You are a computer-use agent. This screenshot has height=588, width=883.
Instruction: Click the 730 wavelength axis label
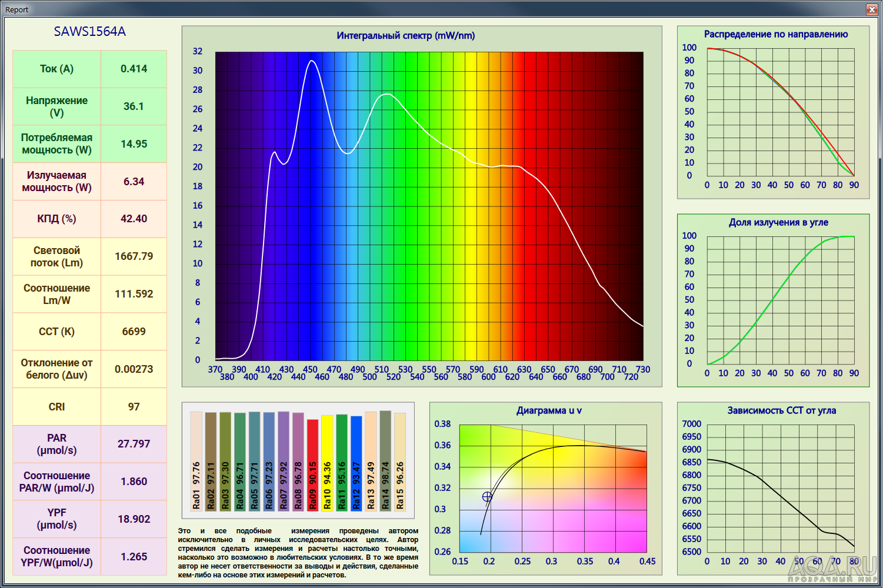pyautogui.click(x=643, y=369)
